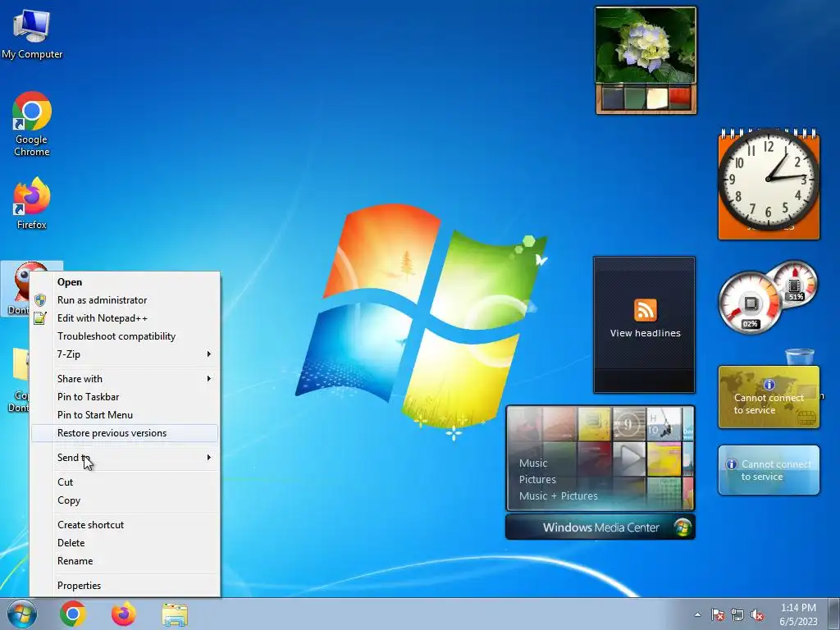Open Windows Explorer from the taskbar
Viewport: 840px width, 630px height.
tap(175, 614)
